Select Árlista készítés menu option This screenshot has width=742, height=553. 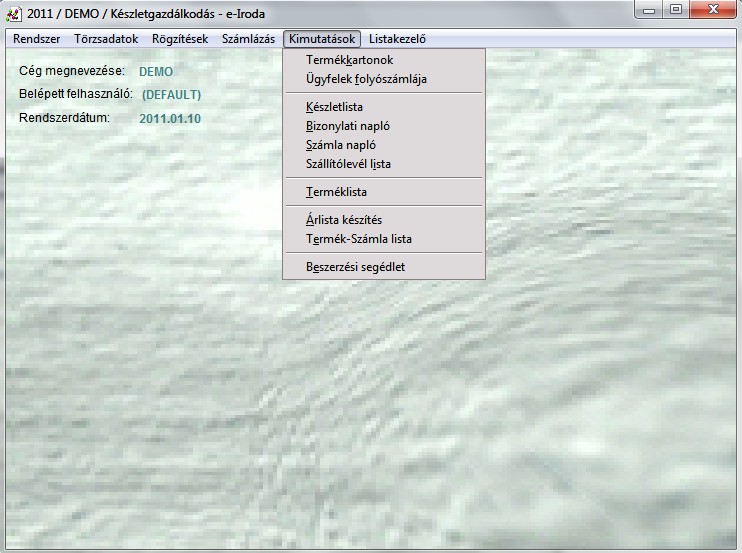[x=344, y=220]
